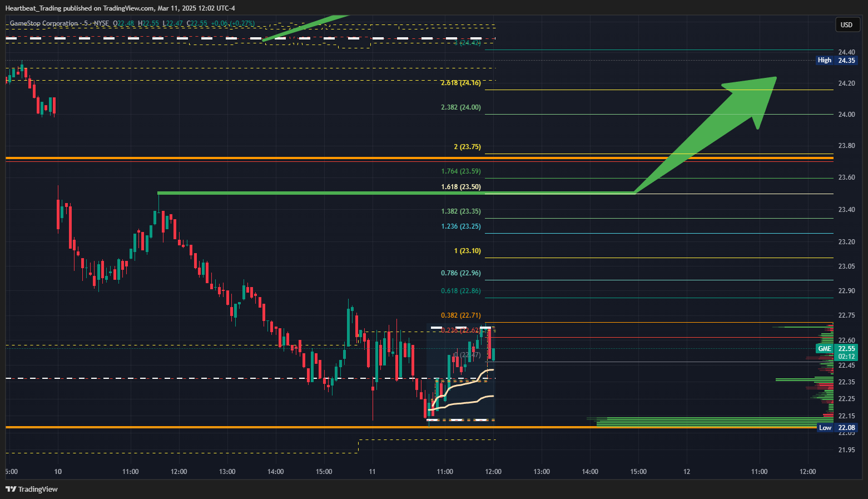Click the GameStop Corporation symbol title
The width and height of the screenshot is (868, 499).
coord(44,23)
